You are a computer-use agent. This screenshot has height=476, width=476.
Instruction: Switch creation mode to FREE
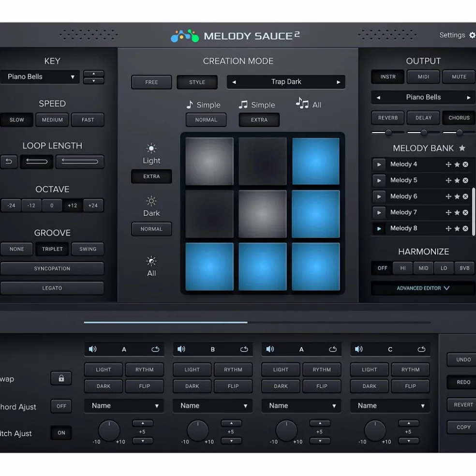[x=151, y=82]
